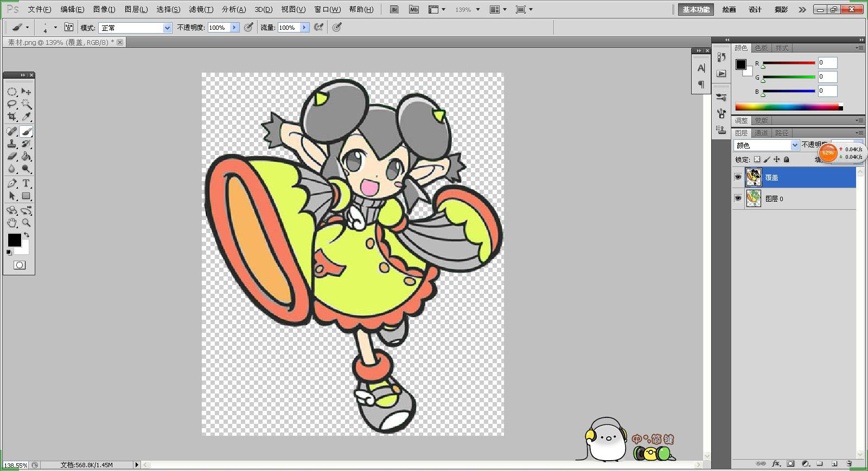The image size is (868, 471).
Task: Hide the 覆盖 layer visibility eye
Action: [x=738, y=177]
